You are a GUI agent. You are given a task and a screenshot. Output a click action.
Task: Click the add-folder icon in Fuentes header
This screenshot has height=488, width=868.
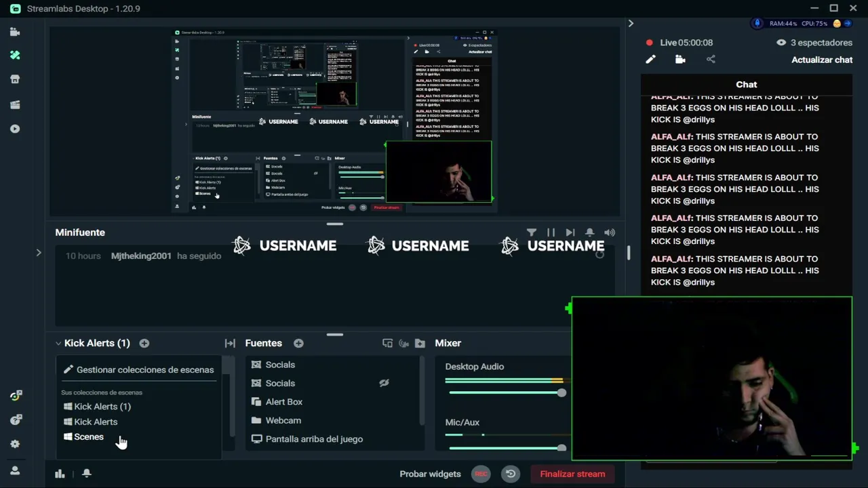tap(420, 344)
